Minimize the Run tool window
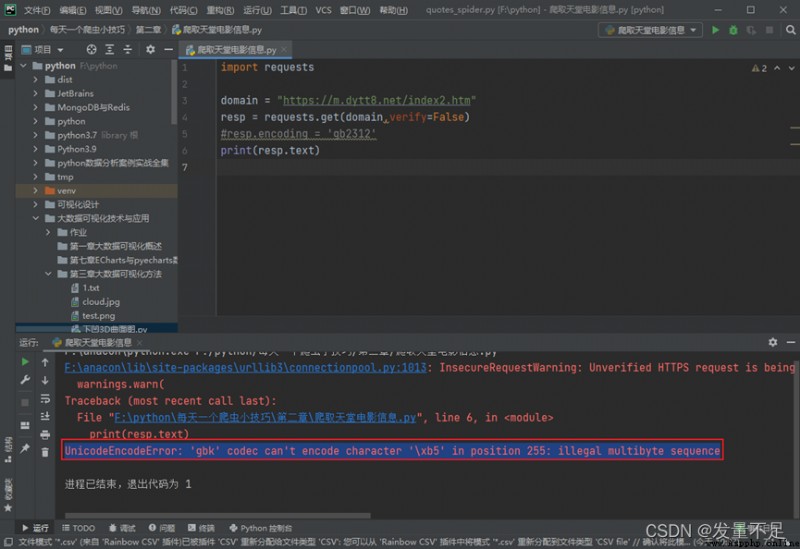The image size is (800, 549). 791,342
